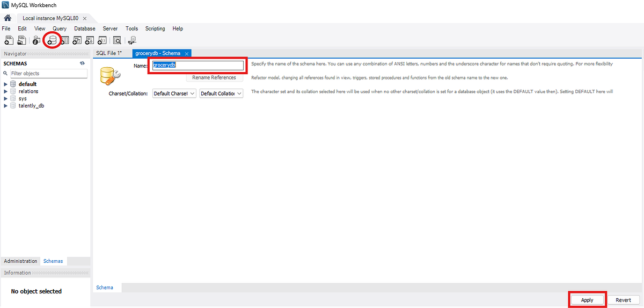Reconnect to DBMS toolbar icon

(132, 40)
